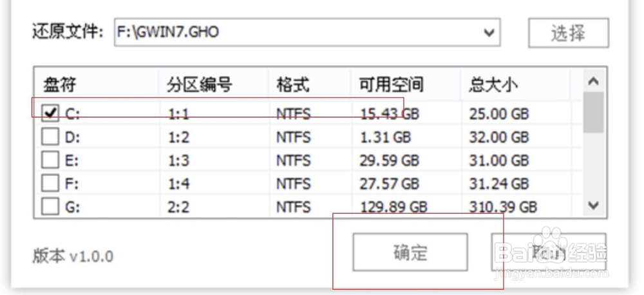Tick the G: partition checkbox
This screenshot has width=644, height=295.
(x=50, y=207)
